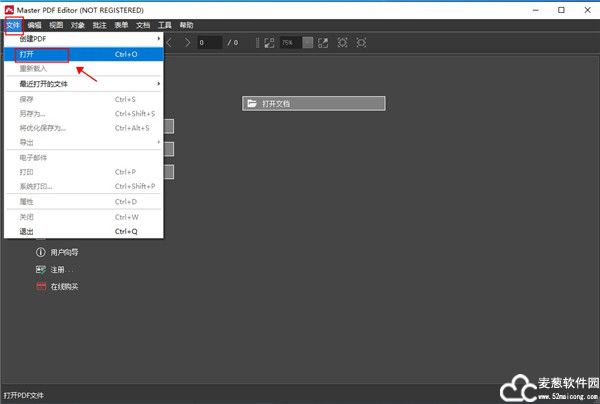This screenshot has width=600, height=404.
Task: Open the 工具 menu
Action: 164,24
